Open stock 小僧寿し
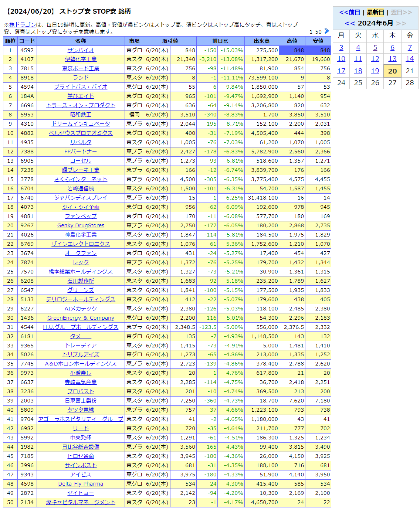Viewport: 420px width, 510px height. point(81,373)
